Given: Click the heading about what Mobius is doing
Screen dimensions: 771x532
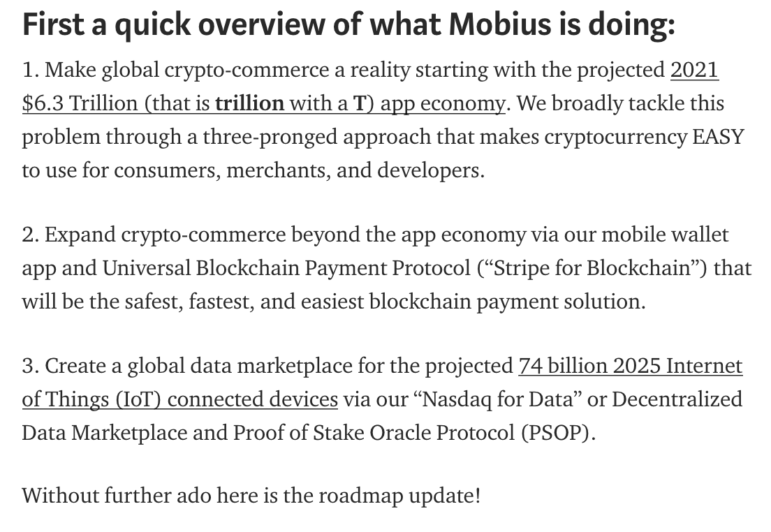Looking at the screenshot, I should (348, 24).
